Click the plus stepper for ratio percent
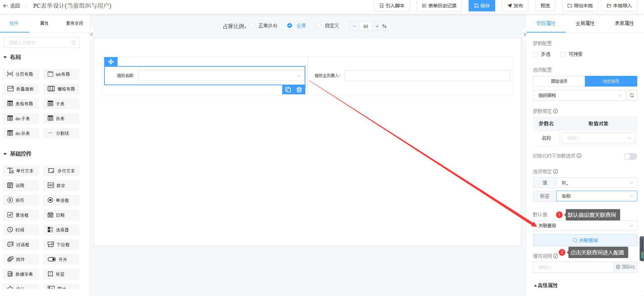Viewport: 644px width, 296px height. coord(377,26)
